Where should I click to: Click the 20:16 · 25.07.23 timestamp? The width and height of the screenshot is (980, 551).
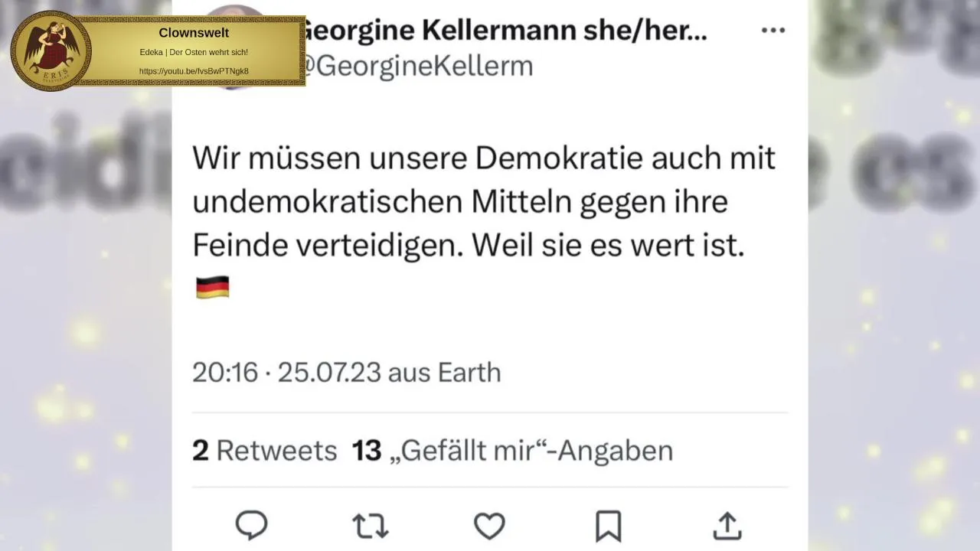pos(286,373)
